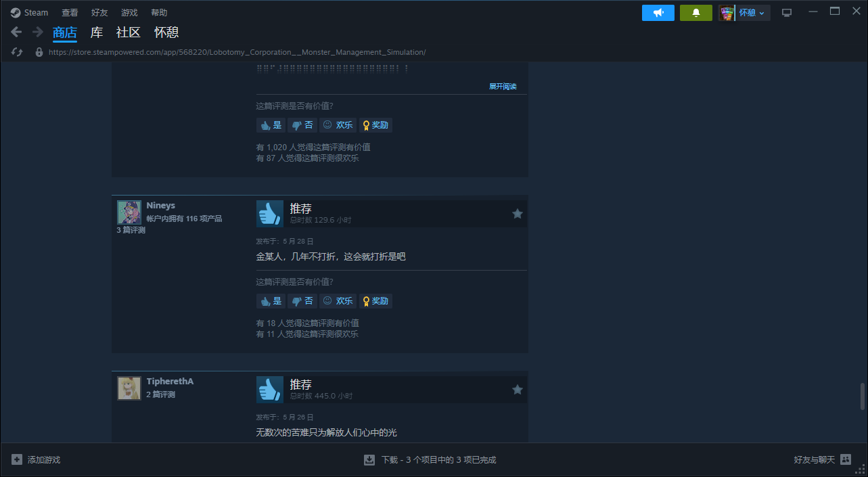Switch to Big Picture mode icon

[787, 13]
